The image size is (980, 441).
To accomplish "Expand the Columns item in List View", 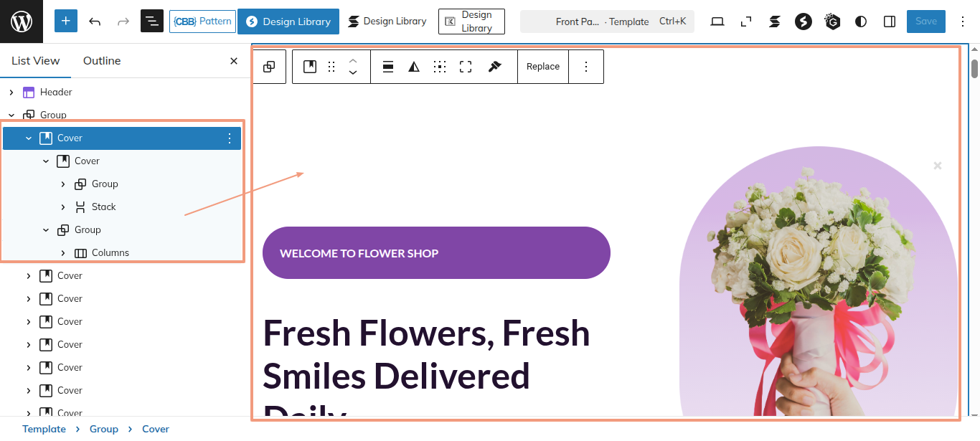I will tap(63, 253).
